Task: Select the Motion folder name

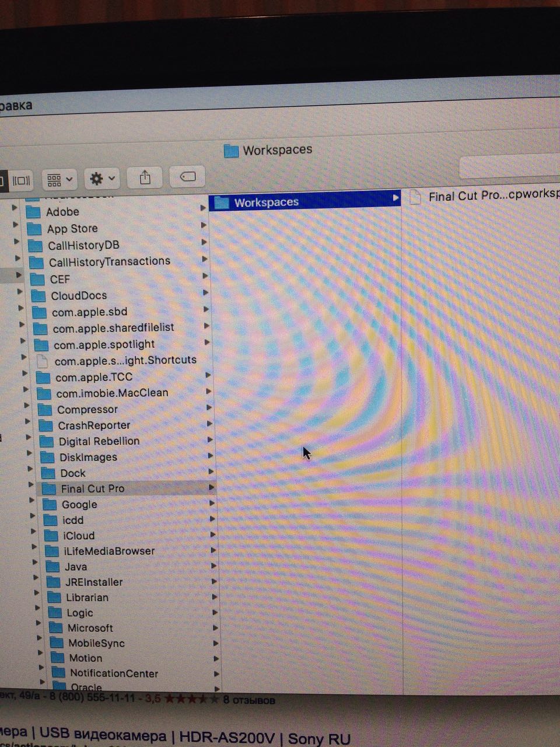Action: [x=86, y=658]
